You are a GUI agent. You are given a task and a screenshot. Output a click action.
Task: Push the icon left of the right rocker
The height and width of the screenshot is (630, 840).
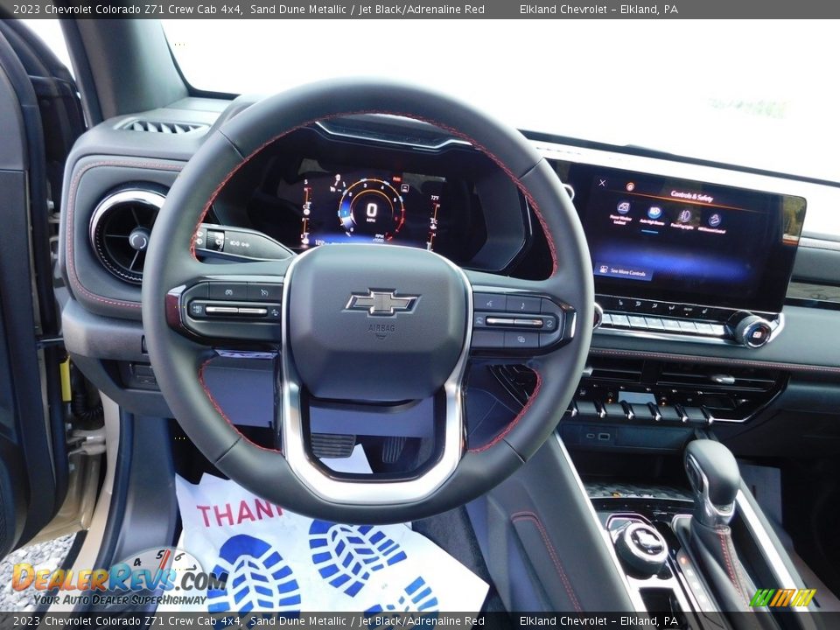click(x=479, y=321)
